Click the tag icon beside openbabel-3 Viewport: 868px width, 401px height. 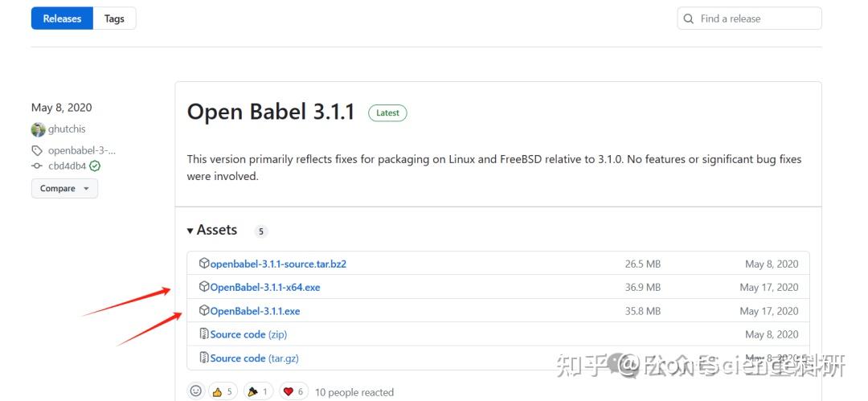click(x=37, y=150)
